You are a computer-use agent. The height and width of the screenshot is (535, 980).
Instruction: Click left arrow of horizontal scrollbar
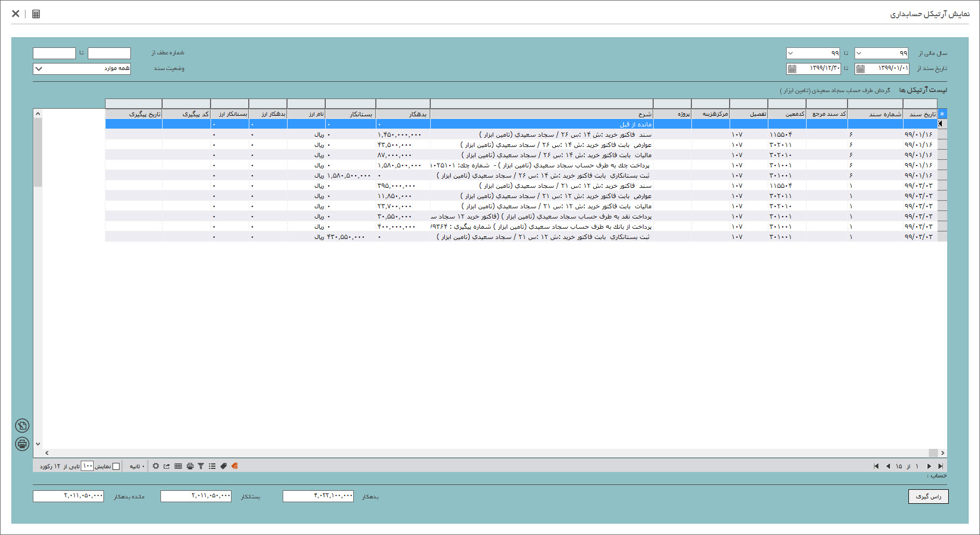[47, 453]
